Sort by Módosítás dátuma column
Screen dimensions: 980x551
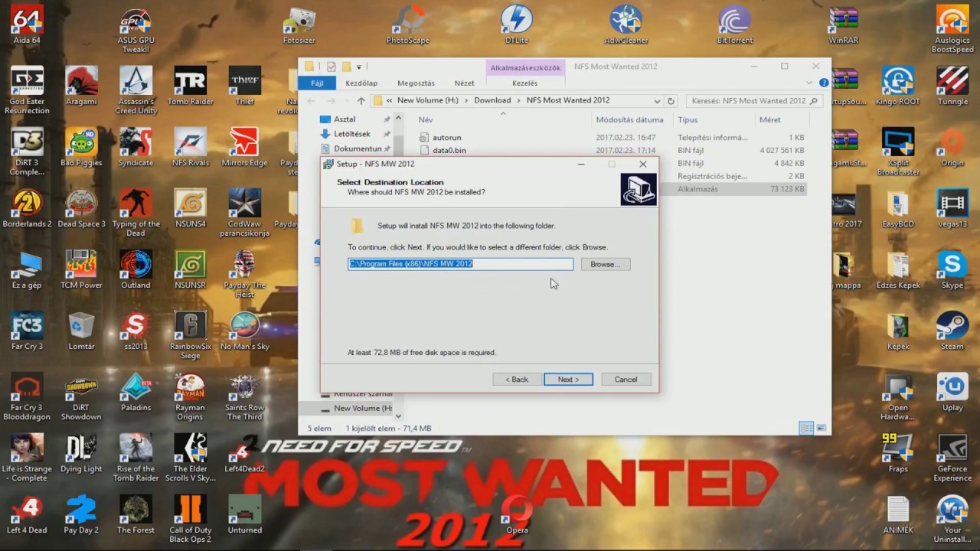(x=629, y=120)
